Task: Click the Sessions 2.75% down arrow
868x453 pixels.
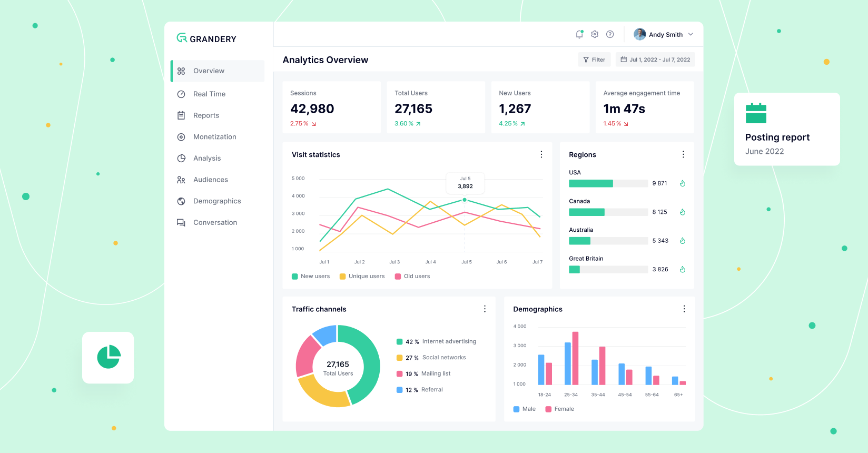Action: (314, 124)
